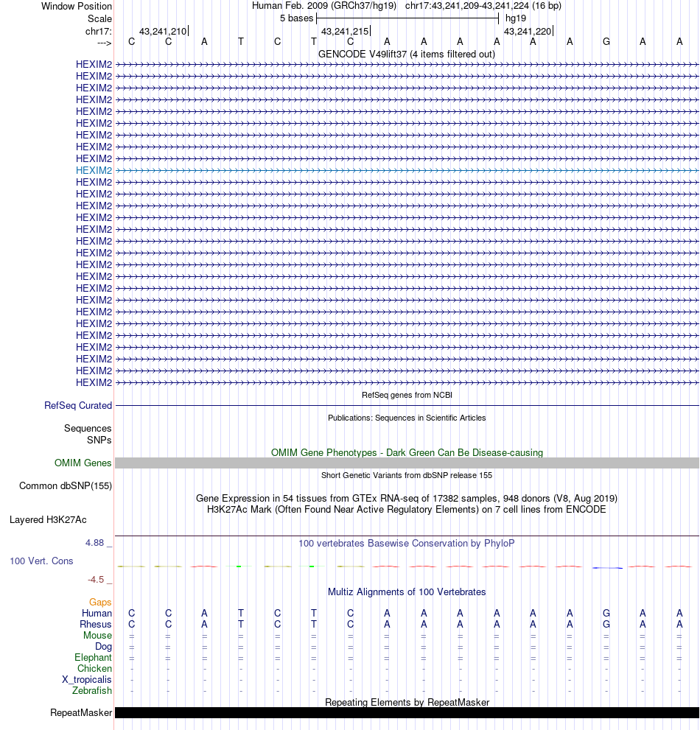The width and height of the screenshot is (700, 730).
Task: Click the 'X_tropicalis' species label
Action: pos(87,680)
